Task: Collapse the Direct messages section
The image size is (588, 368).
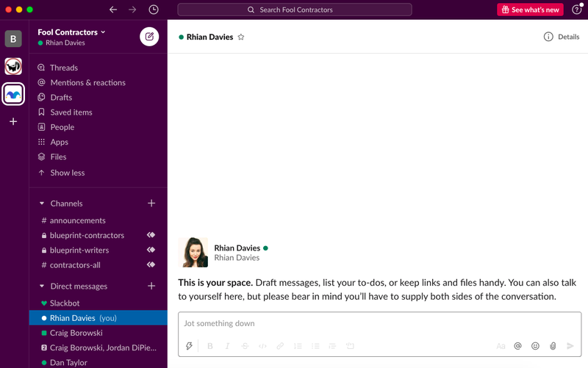Action: [42, 286]
